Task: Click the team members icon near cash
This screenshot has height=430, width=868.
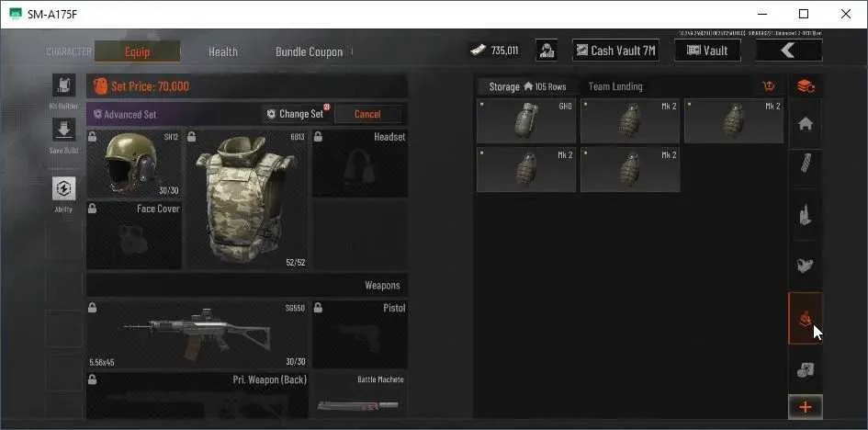Action: (547, 51)
